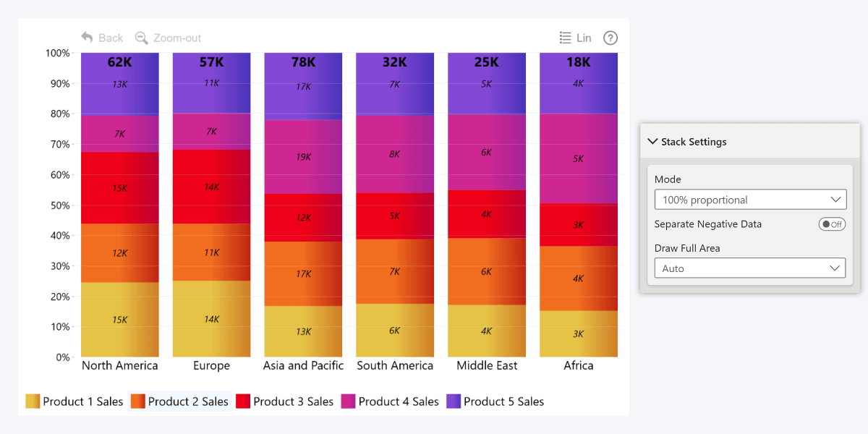Click Product 3 Sales legend swatch
This screenshot has width=868, height=434.
243,401
